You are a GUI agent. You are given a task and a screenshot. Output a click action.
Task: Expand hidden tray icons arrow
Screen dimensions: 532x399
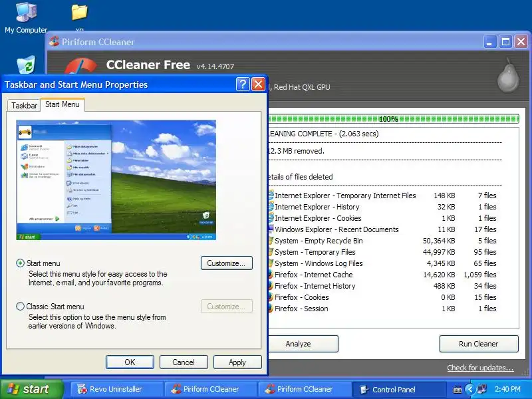pos(470,389)
